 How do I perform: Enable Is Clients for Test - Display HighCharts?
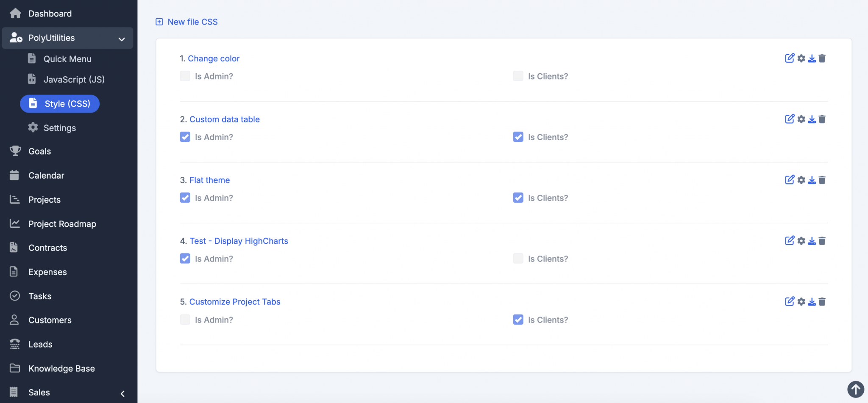pos(518,259)
